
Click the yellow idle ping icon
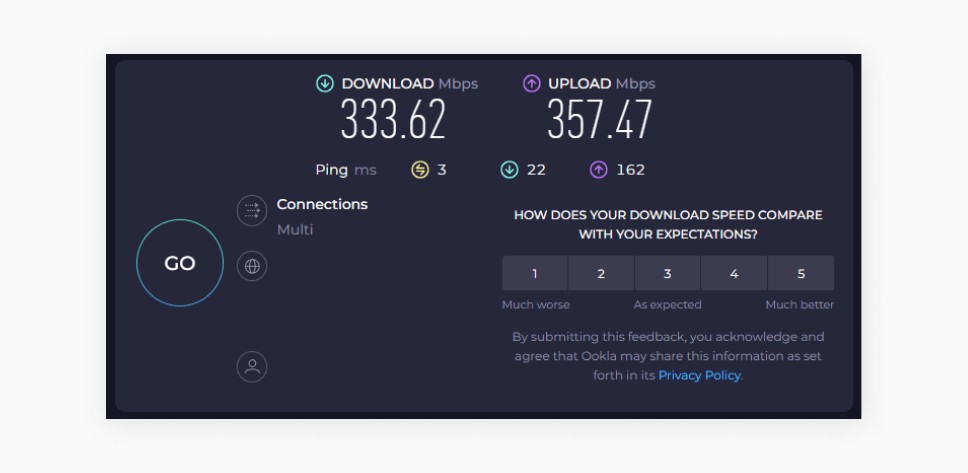[420, 170]
